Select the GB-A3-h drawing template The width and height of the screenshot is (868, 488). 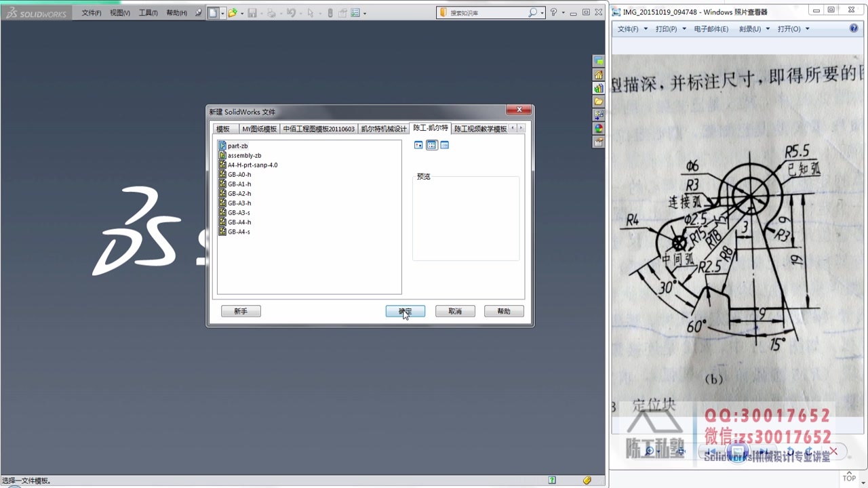(x=235, y=203)
